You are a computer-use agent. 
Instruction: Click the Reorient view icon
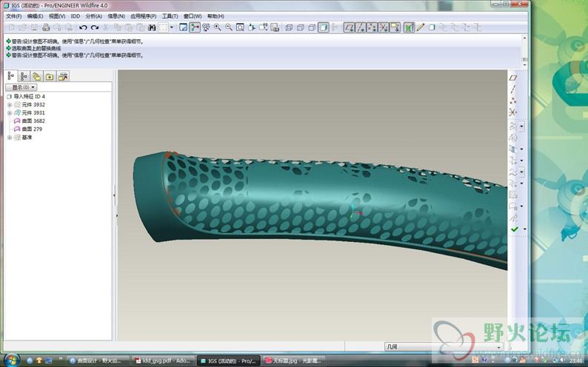[x=252, y=27]
